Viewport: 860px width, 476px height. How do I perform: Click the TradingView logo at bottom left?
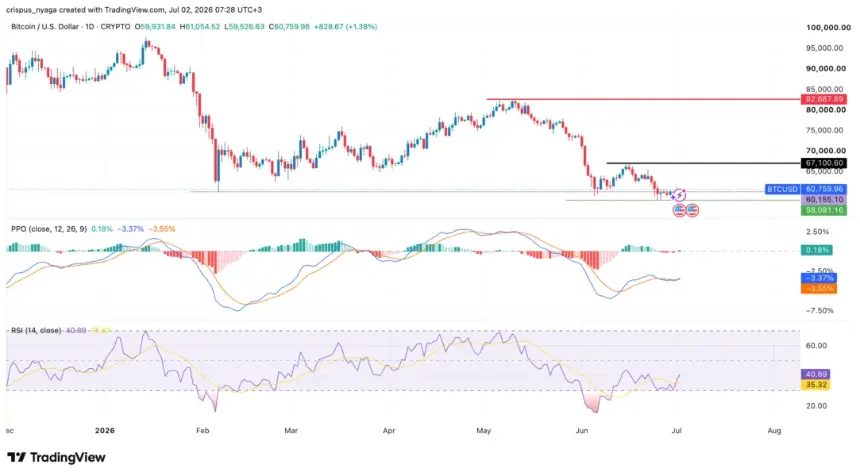click(x=56, y=457)
